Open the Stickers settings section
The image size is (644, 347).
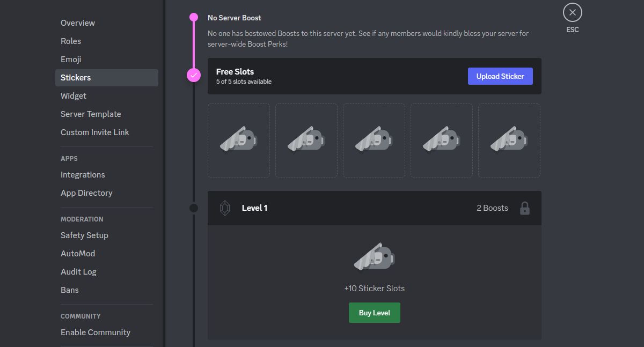point(76,77)
